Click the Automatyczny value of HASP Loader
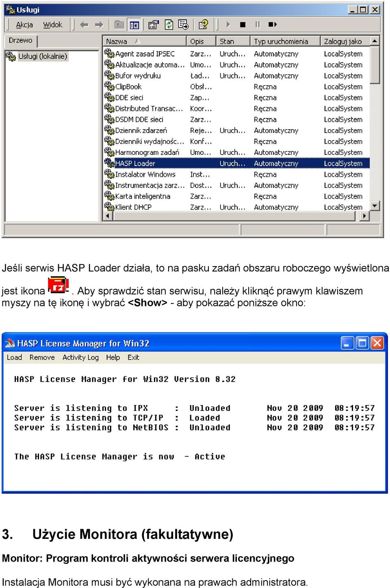 [276, 163]
